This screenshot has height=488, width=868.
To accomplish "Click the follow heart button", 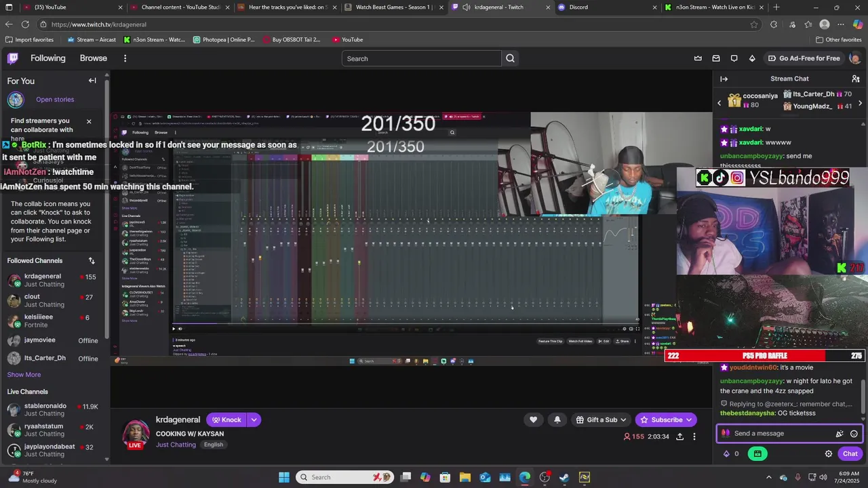I will coord(533,420).
